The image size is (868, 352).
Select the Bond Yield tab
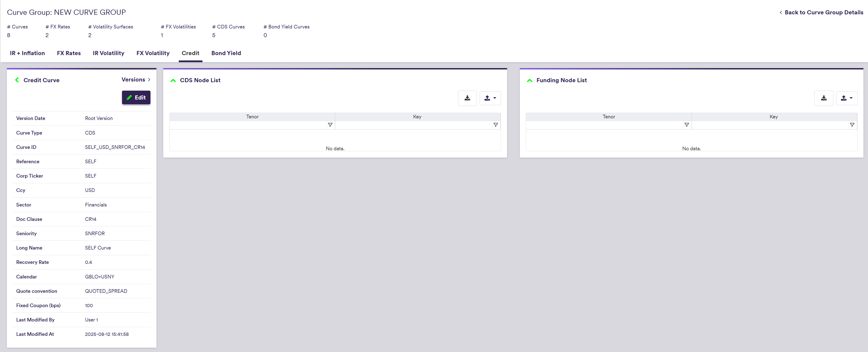coord(226,53)
